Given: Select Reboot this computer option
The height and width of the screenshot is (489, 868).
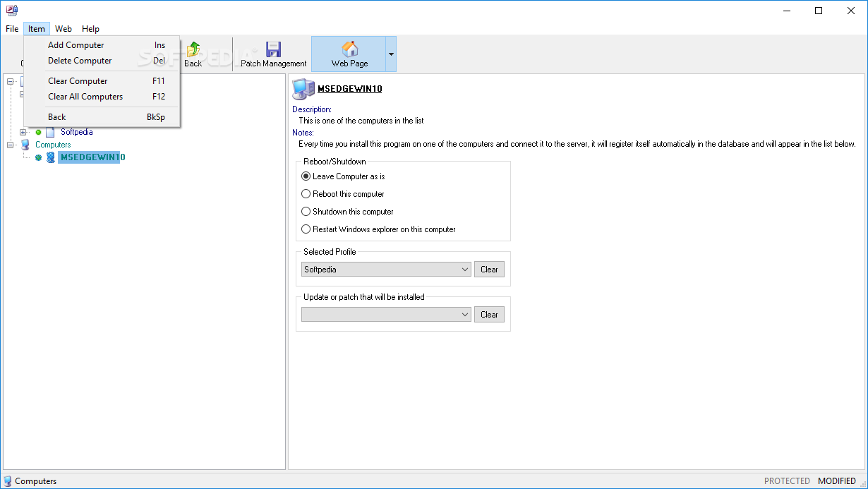Looking at the screenshot, I should click(x=343, y=194).
